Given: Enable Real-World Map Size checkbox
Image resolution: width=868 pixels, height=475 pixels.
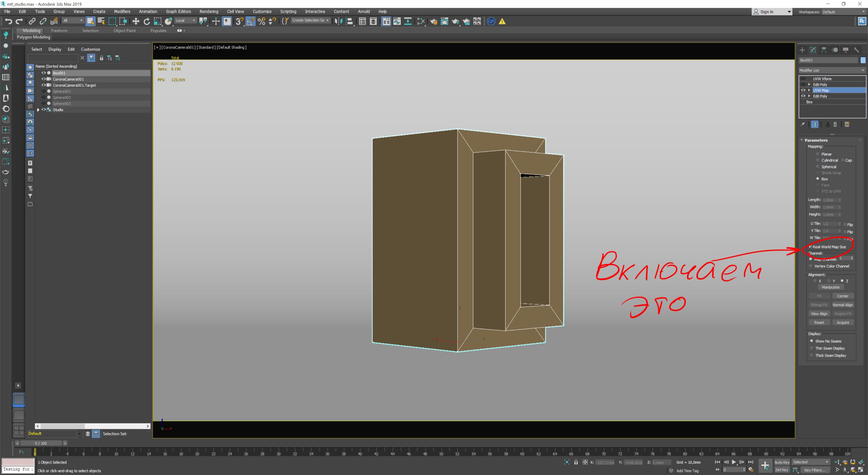Looking at the screenshot, I should pyautogui.click(x=811, y=246).
